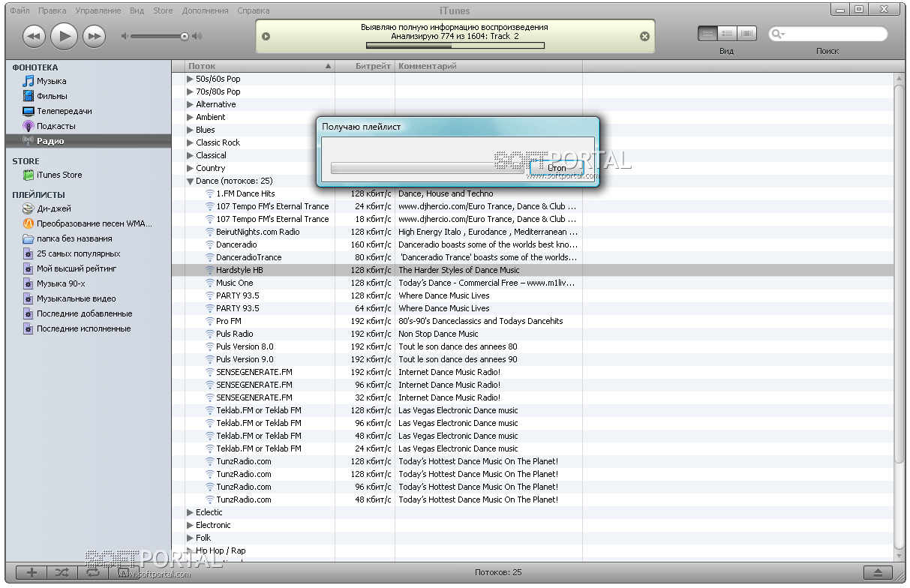Open the Музыкальные видео playlist
Screen dimensions: 910x588
pyautogui.click(x=76, y=298)
